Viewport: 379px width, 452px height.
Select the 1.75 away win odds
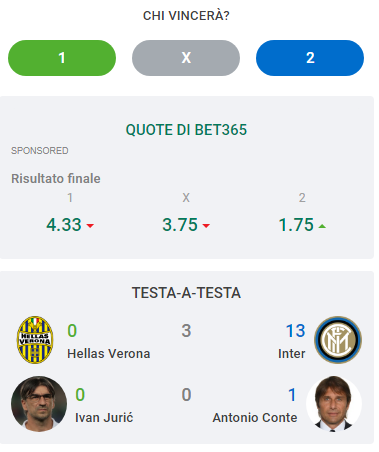coord(296,225)
